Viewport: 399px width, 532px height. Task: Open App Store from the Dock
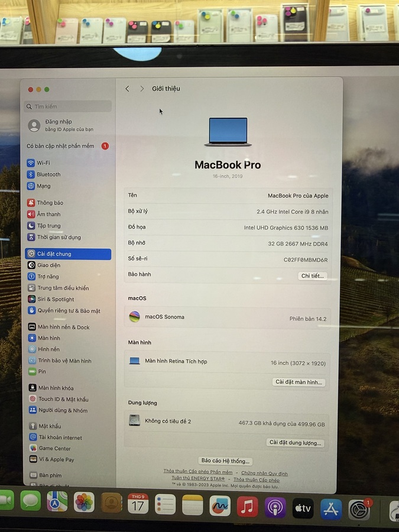pyautogui.click(x=331, y=509)
